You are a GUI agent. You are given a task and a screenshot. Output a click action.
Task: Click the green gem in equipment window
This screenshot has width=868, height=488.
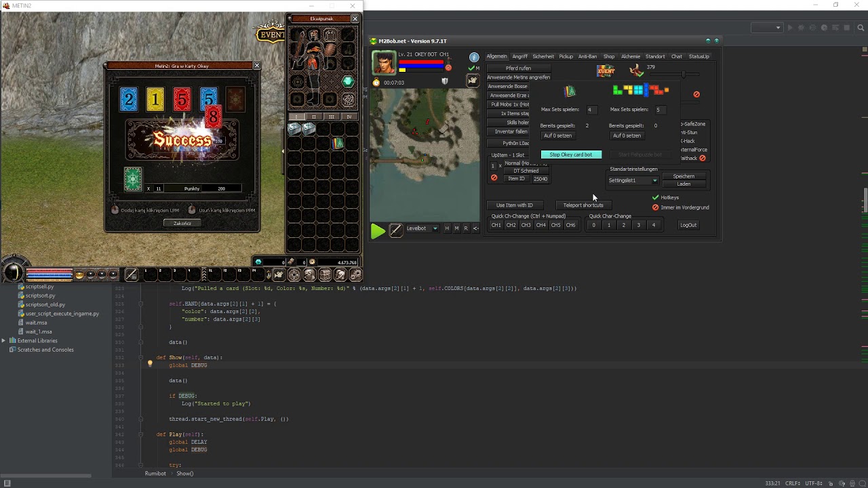(348, 82)
